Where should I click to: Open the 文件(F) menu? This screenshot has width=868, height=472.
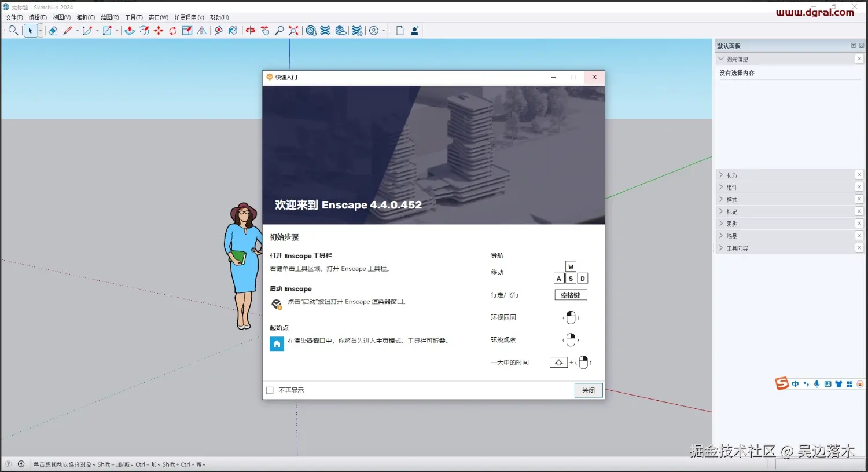[14, 17]
